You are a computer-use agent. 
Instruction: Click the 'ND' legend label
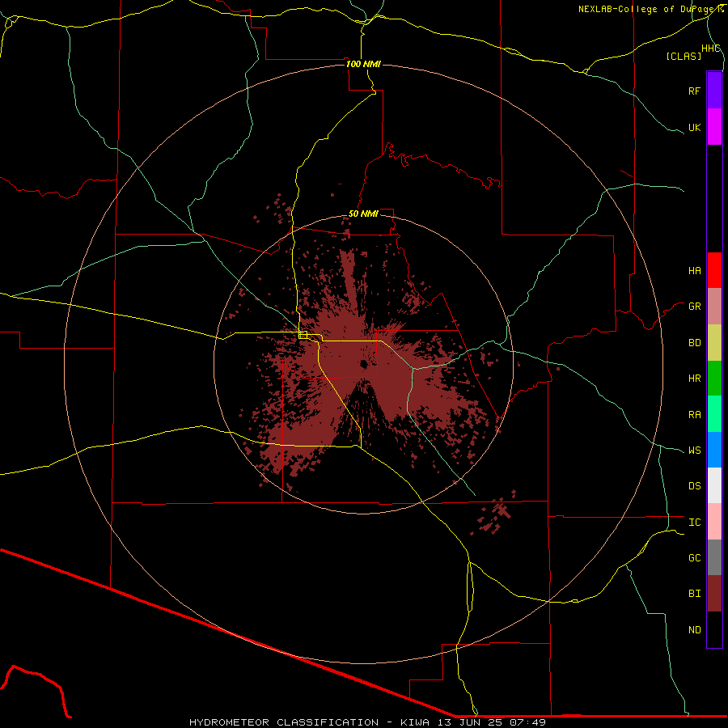click(694, 629)
